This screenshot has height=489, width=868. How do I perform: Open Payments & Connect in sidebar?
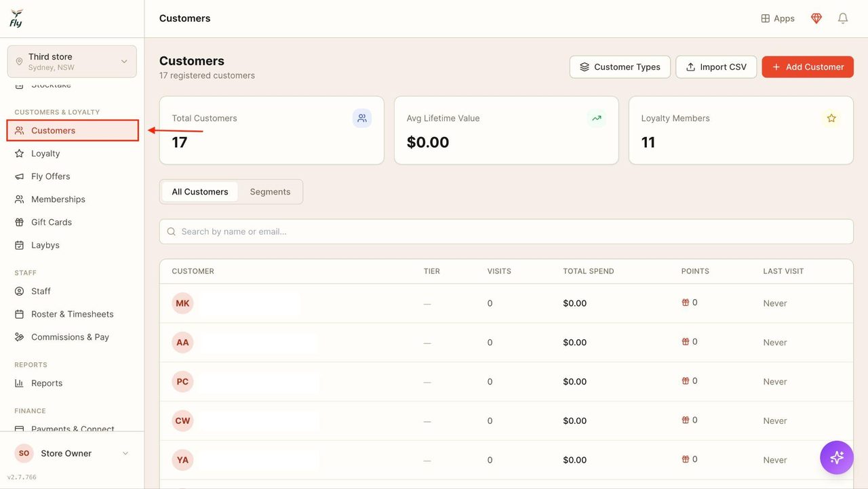tap(73, 427)
